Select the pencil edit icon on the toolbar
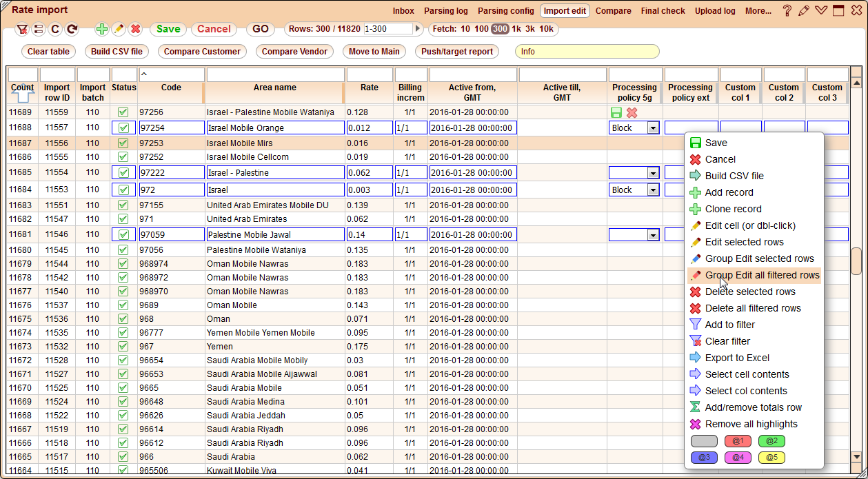 click(x=118, y=30)
